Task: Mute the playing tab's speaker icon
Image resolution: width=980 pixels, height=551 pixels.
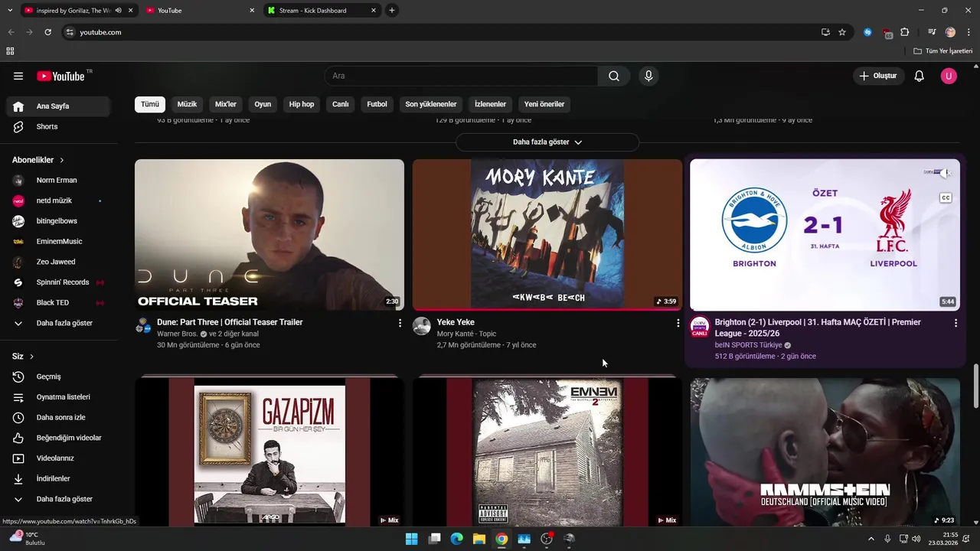Action: point(118,11)
